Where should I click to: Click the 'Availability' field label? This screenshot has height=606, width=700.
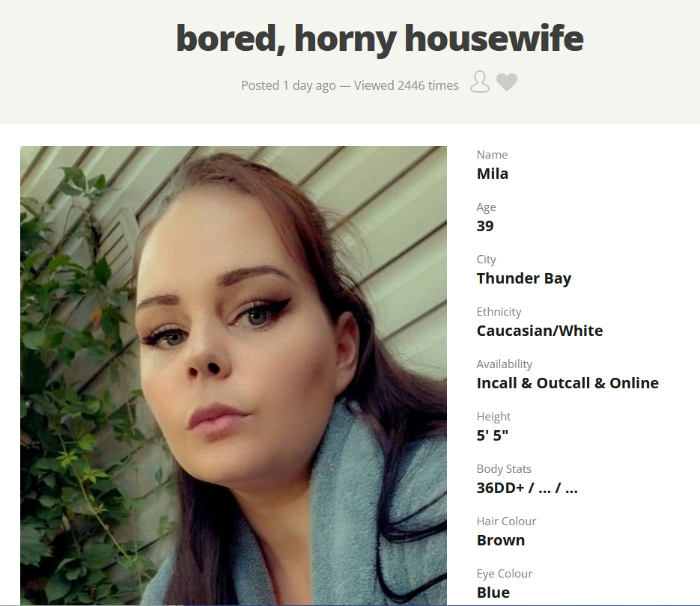pyautogui.click(x=505, y=364)
